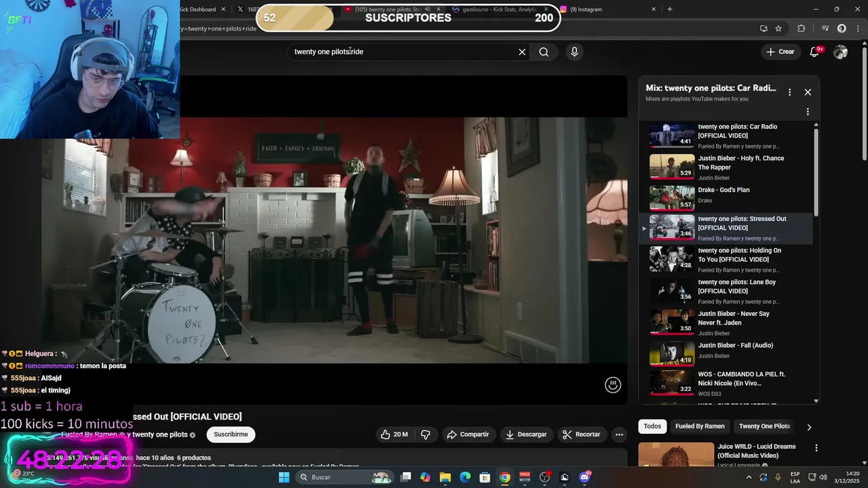Dislike the Stressed Out video

(x=426, y=434)
